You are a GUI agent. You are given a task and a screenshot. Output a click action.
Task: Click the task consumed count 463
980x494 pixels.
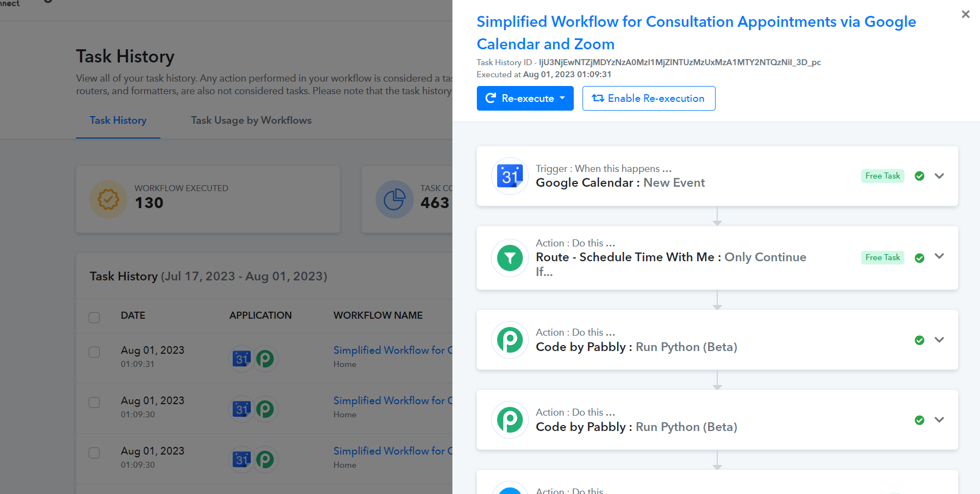tap(435, 203)
